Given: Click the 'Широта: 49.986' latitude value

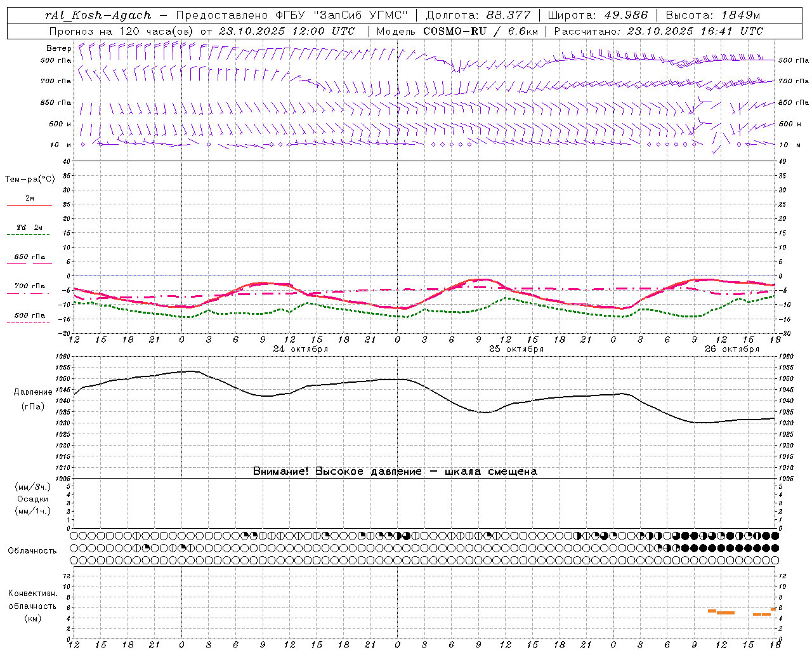Looking at the screenshot, I should tap(598, 15).
